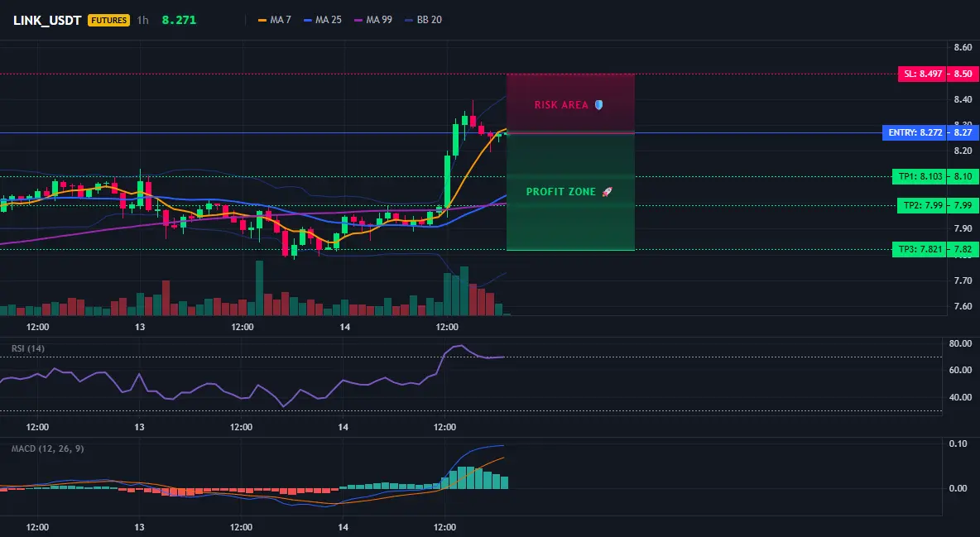The image size is (980, 537).
Task: Click the yellow FUTURES badge
Action: (x=108, y=20)
